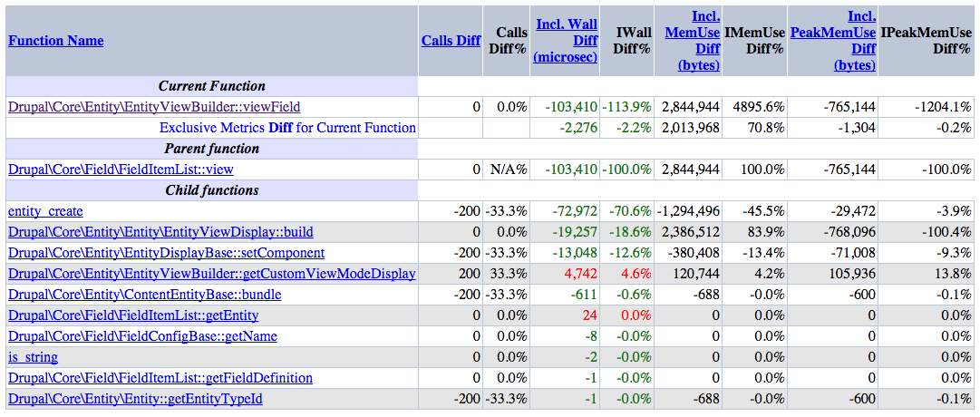Select Exclusive Metrics Diff for Current Function text
This screenshot has width=980, height=417.
click(x=287, y=128)
